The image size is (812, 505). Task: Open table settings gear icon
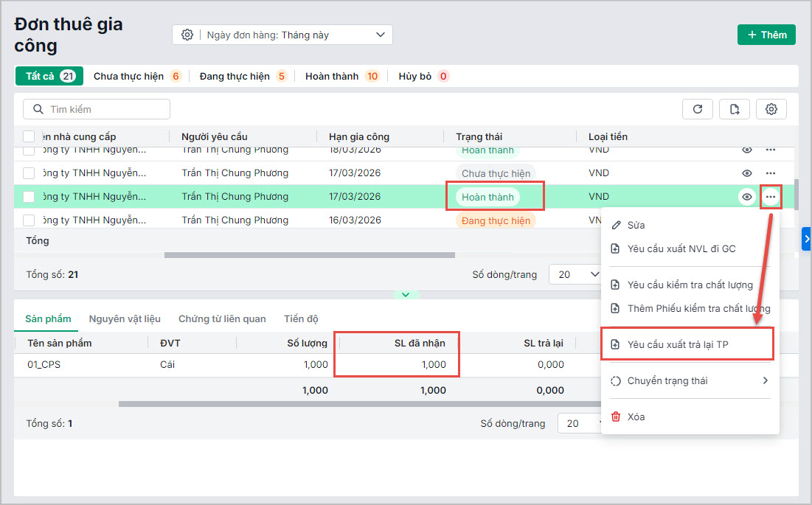pyautogui.click(x=771, y=109)
